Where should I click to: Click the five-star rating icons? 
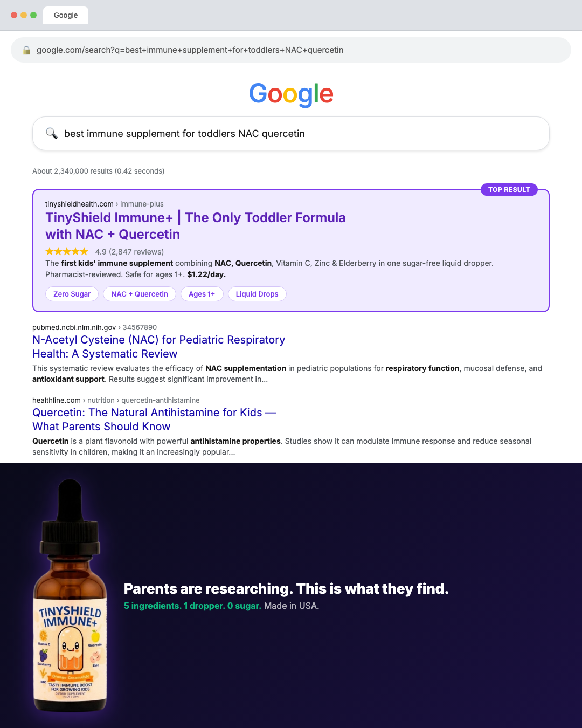[67, 251]
